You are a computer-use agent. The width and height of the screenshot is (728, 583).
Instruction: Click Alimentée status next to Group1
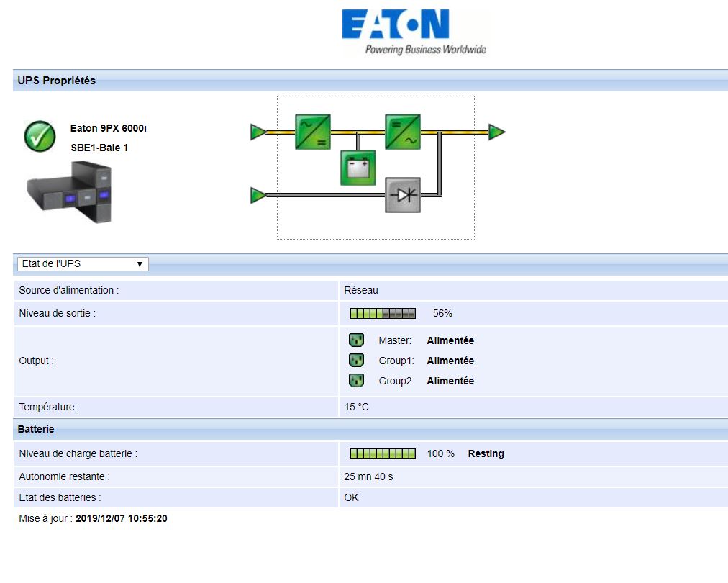pos(450,361)
